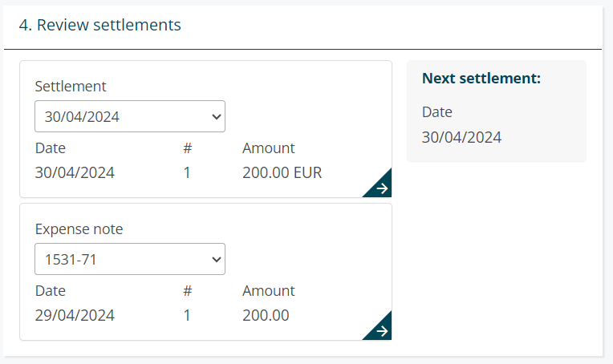Image resolution: width=613 pixels, height=364 pixels.
Task: Click the arrow icon on Settlement card
Action: 382,188
